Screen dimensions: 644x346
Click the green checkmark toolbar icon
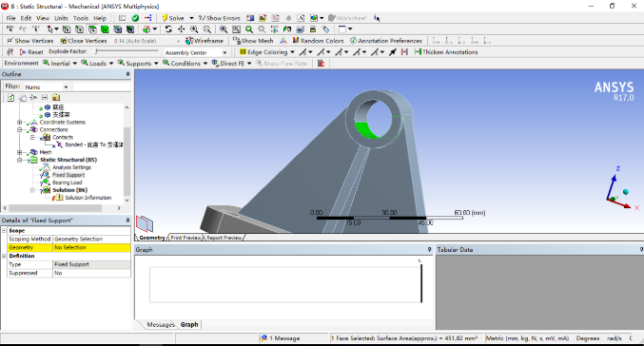coord(135,18)
